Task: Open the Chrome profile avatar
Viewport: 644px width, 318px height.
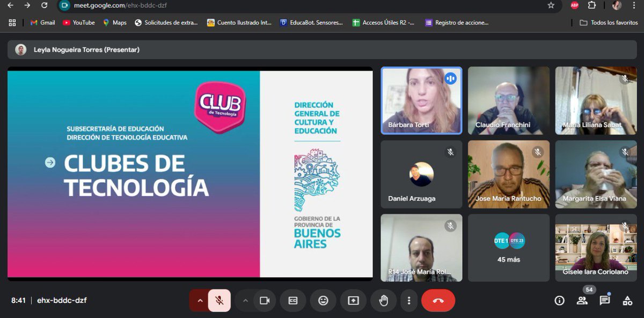Action: [x=617, y=5]
